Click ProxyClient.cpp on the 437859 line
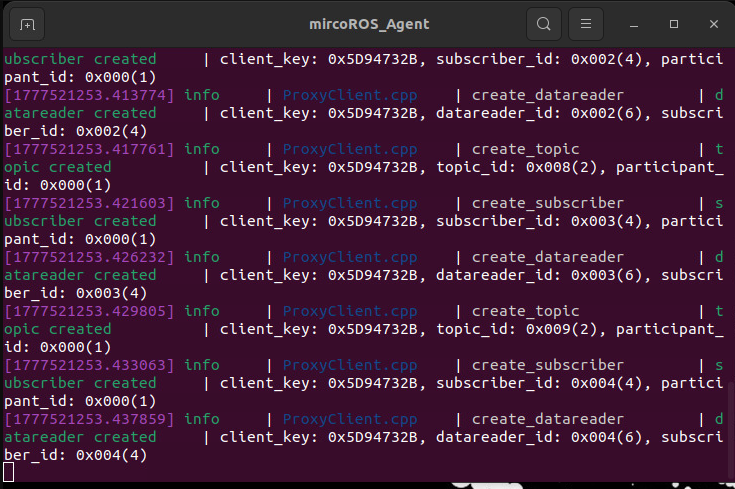This screenshot has height=489, width=735. [350, 419]
